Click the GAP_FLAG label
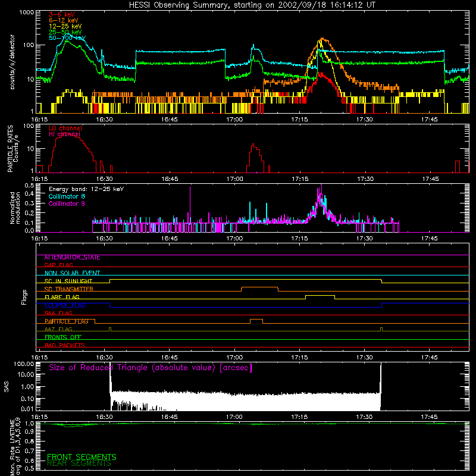 click(x=59, y=265)
